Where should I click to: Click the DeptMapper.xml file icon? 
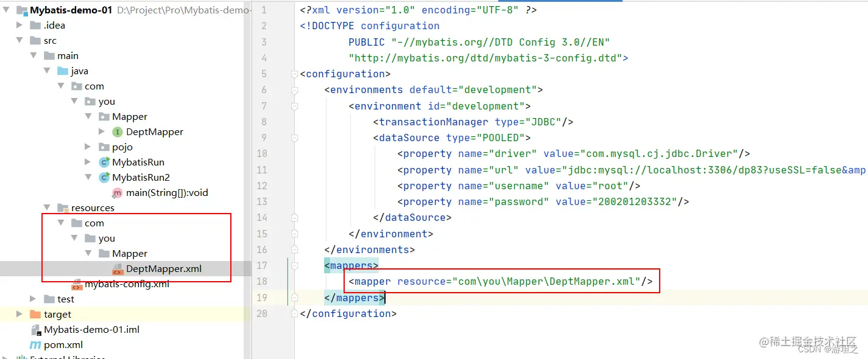click(x=117, y=269)
